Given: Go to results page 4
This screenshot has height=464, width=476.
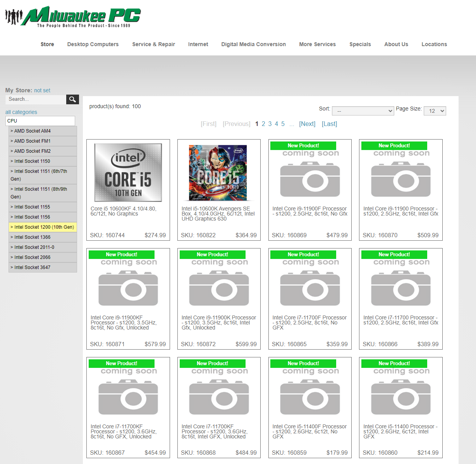Looking at the screenshot, I should click(x=277, y=124).
